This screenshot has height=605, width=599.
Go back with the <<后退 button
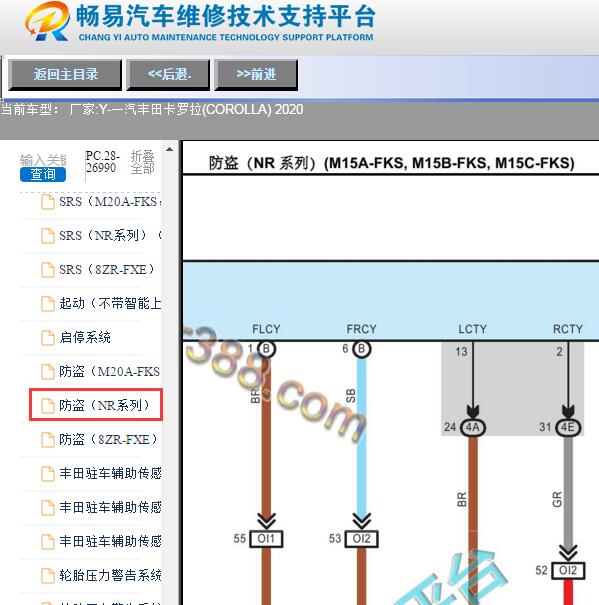coord(168,75)
